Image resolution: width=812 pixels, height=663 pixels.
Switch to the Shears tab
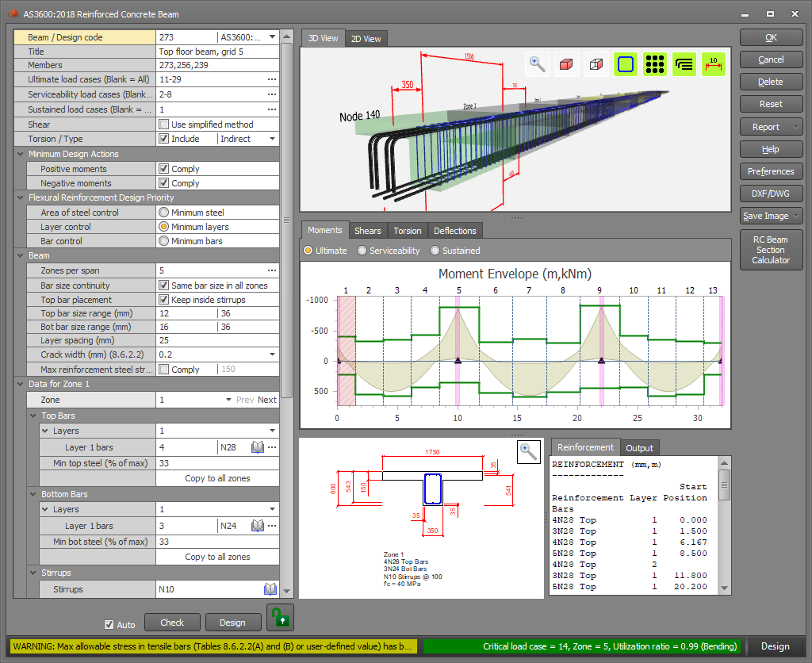368,231
